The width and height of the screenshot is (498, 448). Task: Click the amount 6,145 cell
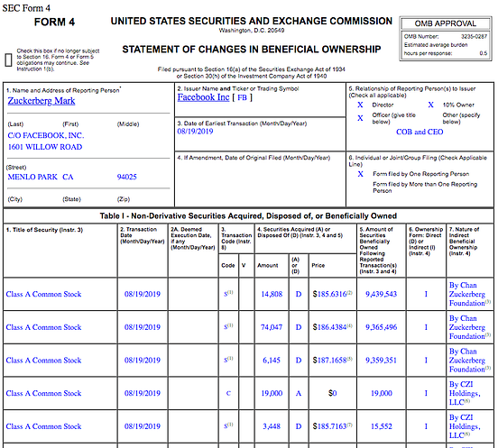click(272, 361)
